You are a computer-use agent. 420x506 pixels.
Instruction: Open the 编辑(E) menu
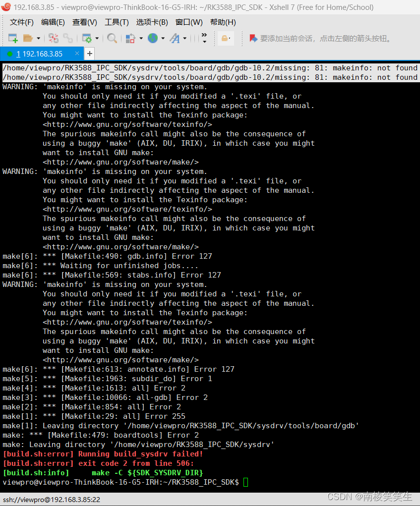coord(53,22)
